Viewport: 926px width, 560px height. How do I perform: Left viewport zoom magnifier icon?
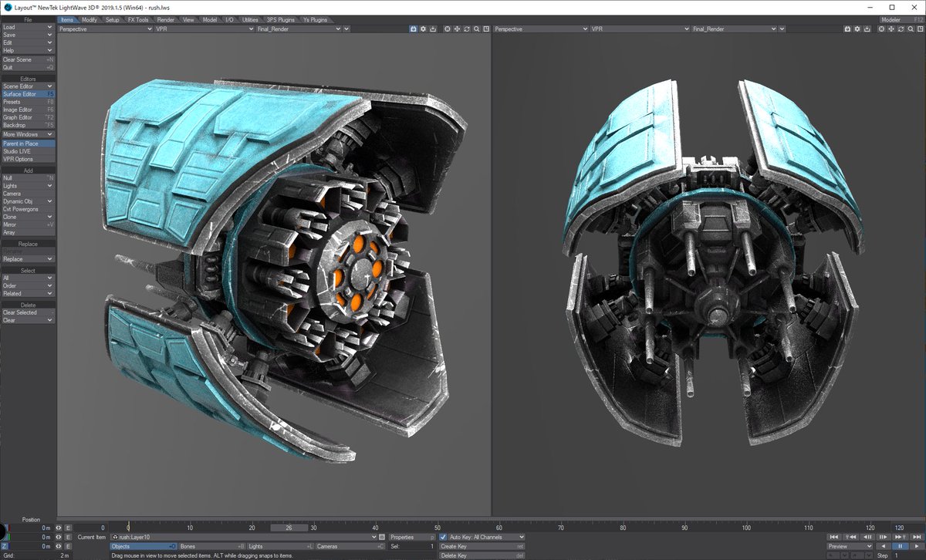click(x=476, y=29)
